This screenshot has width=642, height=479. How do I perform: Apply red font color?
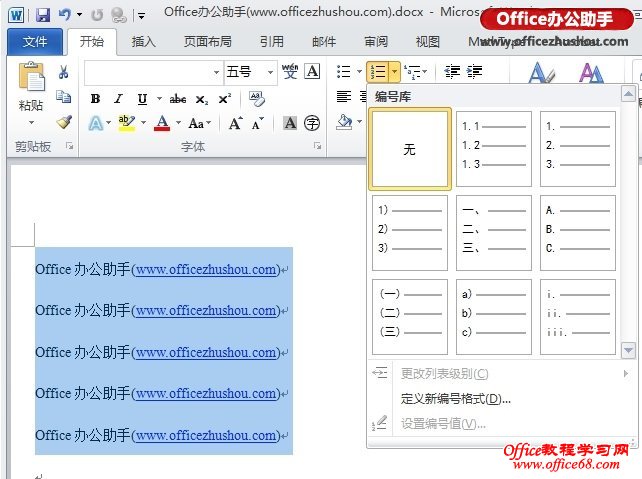tap(162, 123)
